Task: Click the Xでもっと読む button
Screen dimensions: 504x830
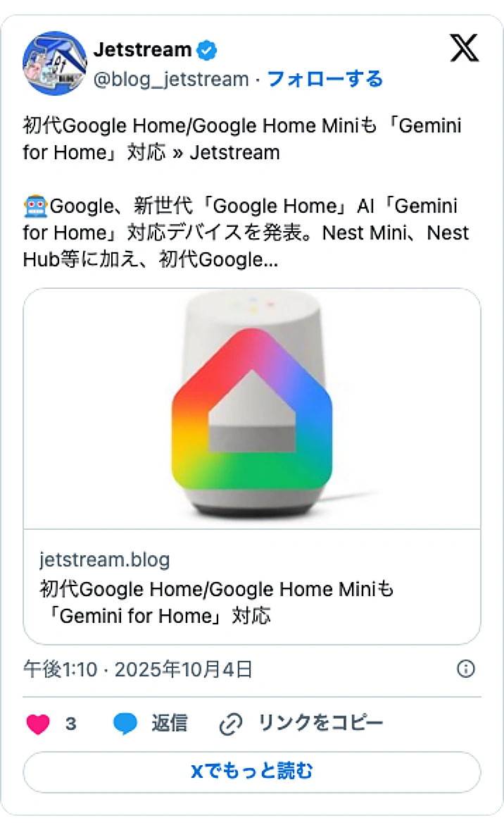Action: [x=251, y=772]
